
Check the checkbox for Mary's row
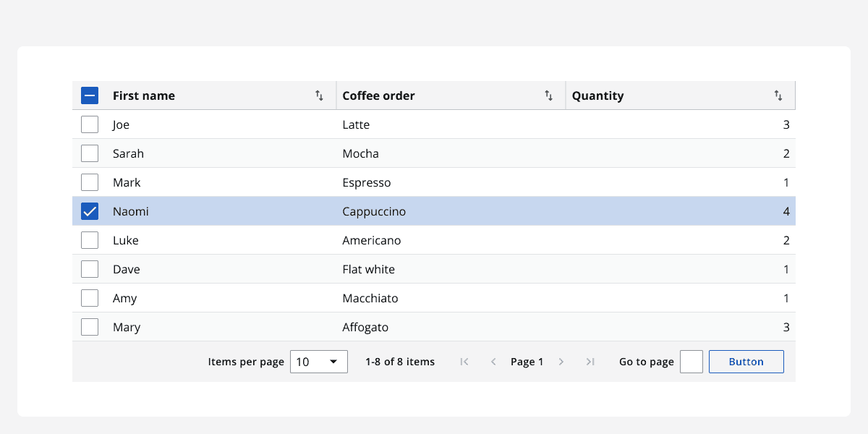point(89,326)
